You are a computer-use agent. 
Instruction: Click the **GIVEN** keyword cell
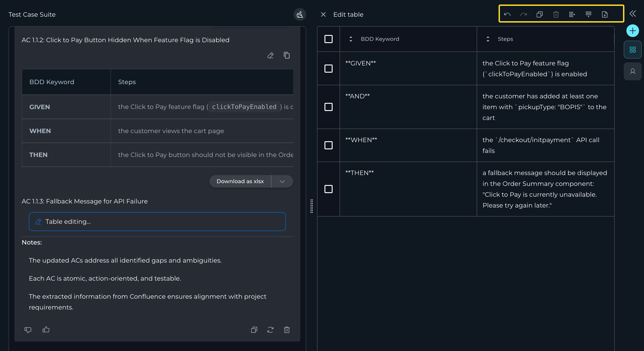(408, 68)
